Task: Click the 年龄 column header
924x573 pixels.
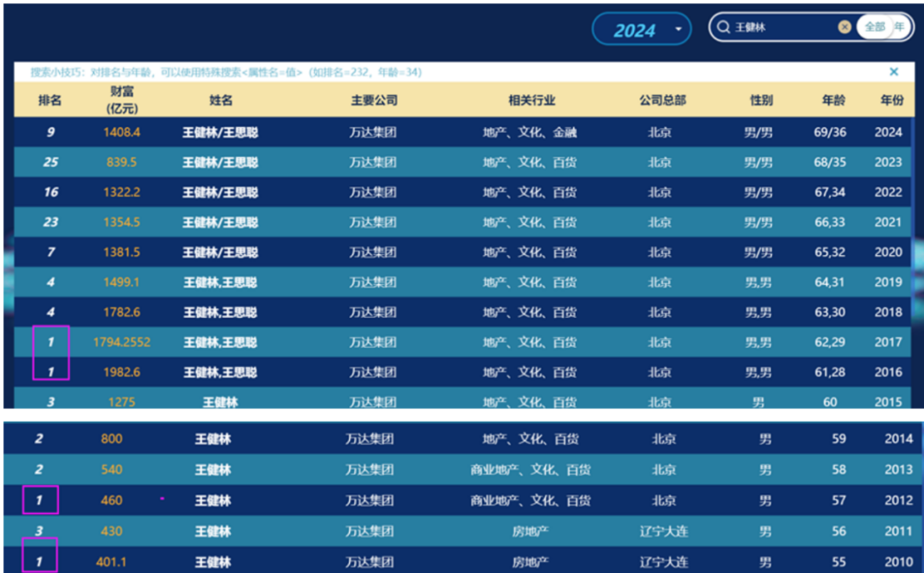Action: coord(833,100)
